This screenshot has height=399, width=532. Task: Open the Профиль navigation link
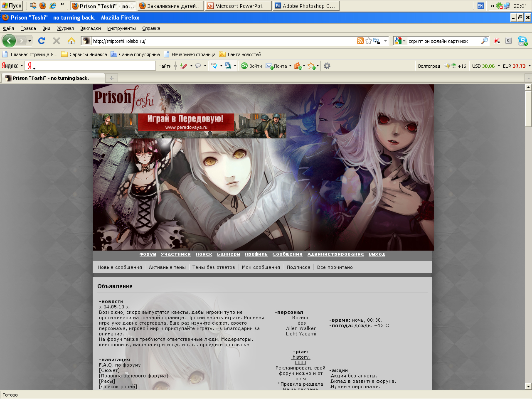tap(256, 254)
